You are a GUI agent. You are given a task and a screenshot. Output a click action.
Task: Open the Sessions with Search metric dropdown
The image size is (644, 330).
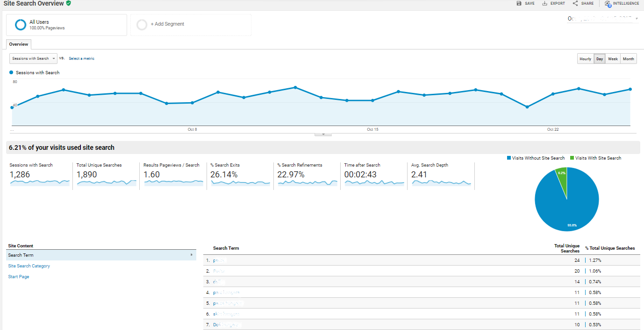(x=33, y=58)
